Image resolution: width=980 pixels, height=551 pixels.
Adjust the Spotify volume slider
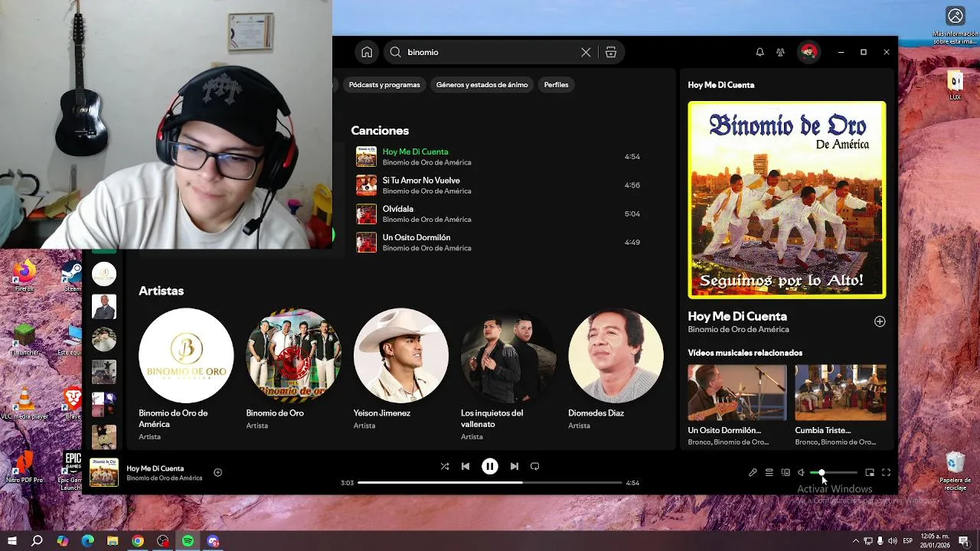tap(834, 473)
